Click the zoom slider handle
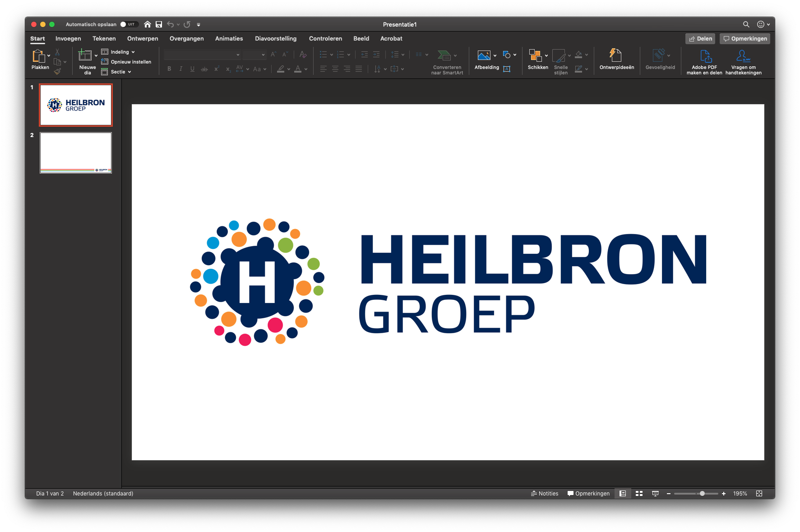This screenshot has height=532, width=800. tap(702, 494)
